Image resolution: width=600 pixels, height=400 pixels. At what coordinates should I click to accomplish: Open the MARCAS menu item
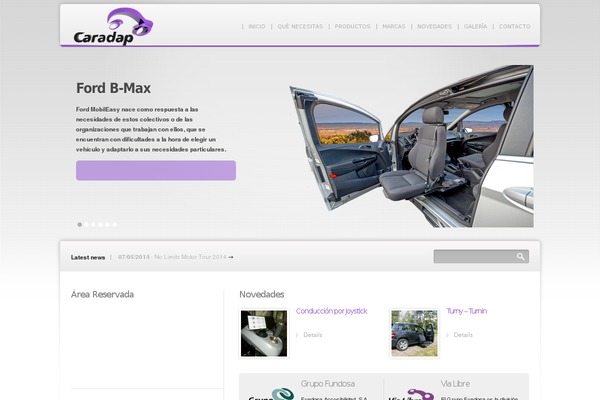pyautogui.click(x=394, y=26)
